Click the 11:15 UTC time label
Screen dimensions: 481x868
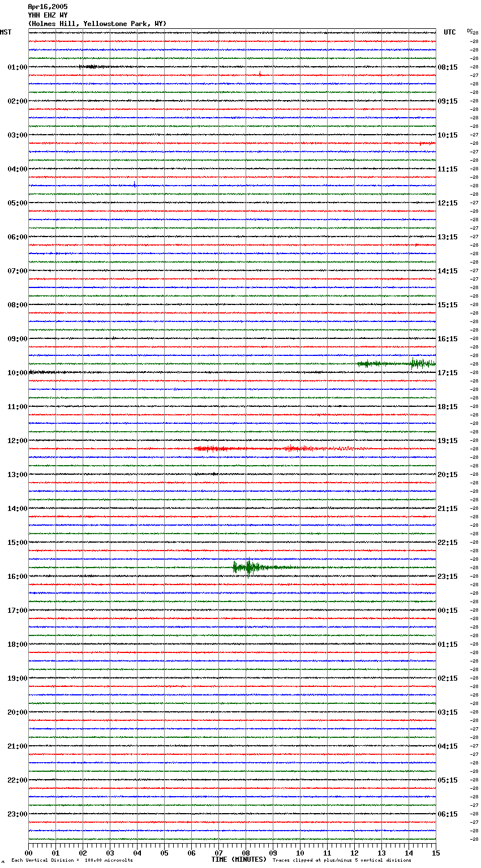pyautogui.click(x=448, y=169)
